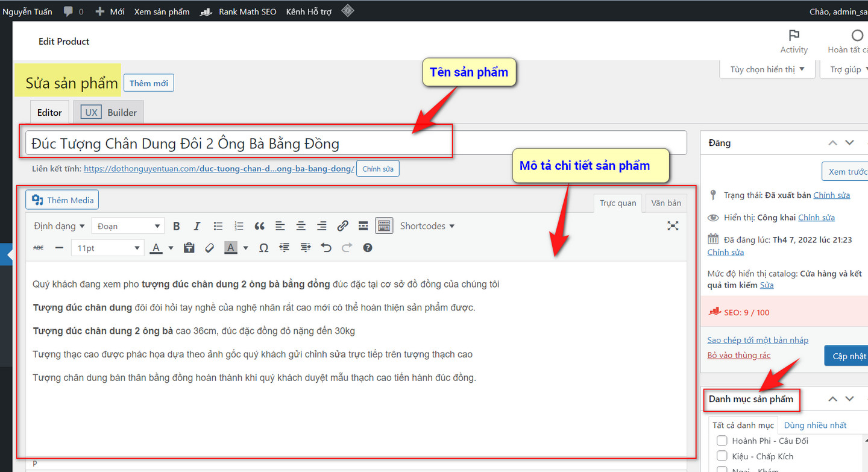Screen dimensions: 868x472
Task: Open the Activity flag panel
Action: [x=794, y=41]
